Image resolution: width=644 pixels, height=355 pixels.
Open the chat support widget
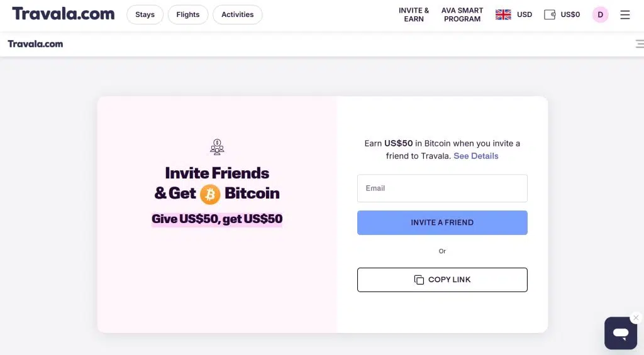click(x=620, y=333)
